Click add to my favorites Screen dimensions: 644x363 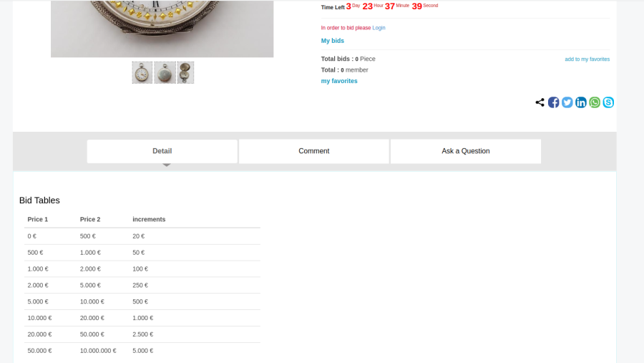[587, 59]
